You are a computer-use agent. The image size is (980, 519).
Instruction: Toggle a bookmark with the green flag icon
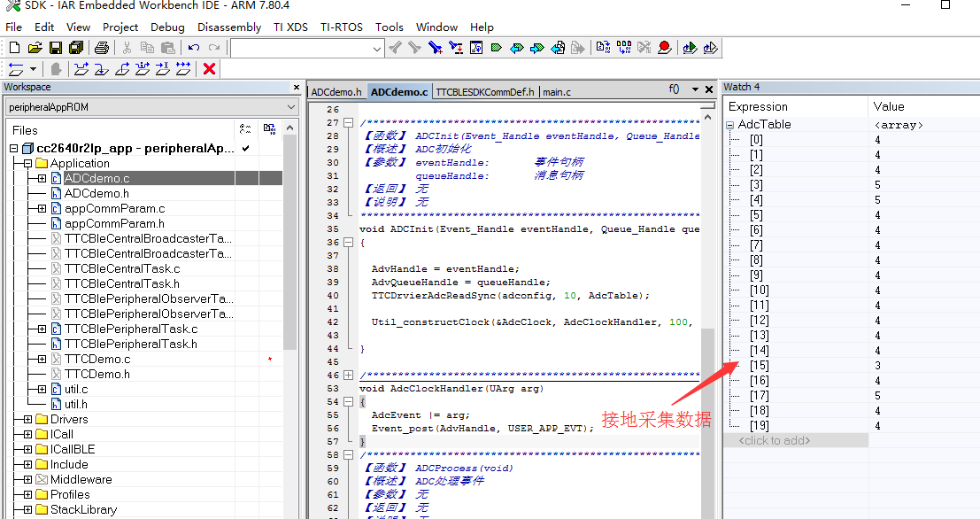click(497, 48)
